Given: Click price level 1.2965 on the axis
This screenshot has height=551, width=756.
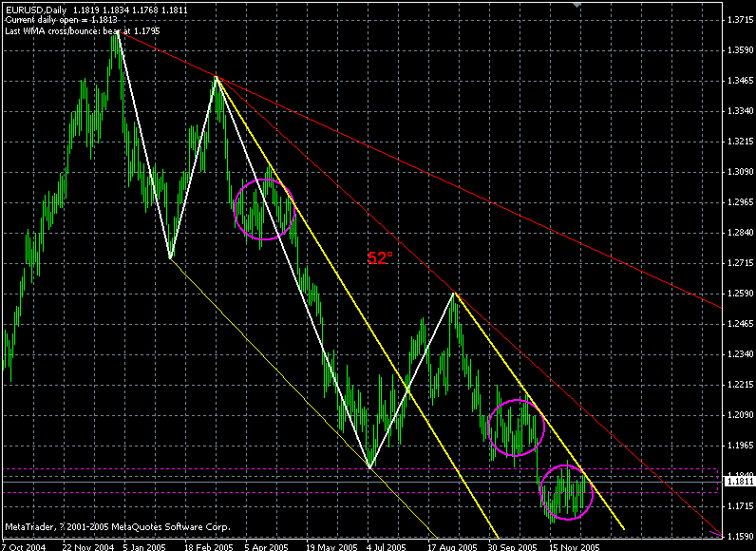Looking at the screenshot, I should pyautogui.click(x=740, y=202).
